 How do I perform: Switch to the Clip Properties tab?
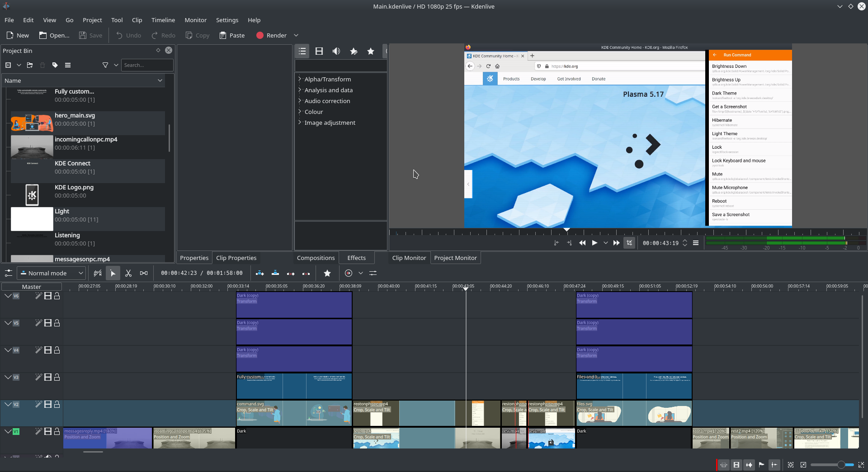[236, 258]
